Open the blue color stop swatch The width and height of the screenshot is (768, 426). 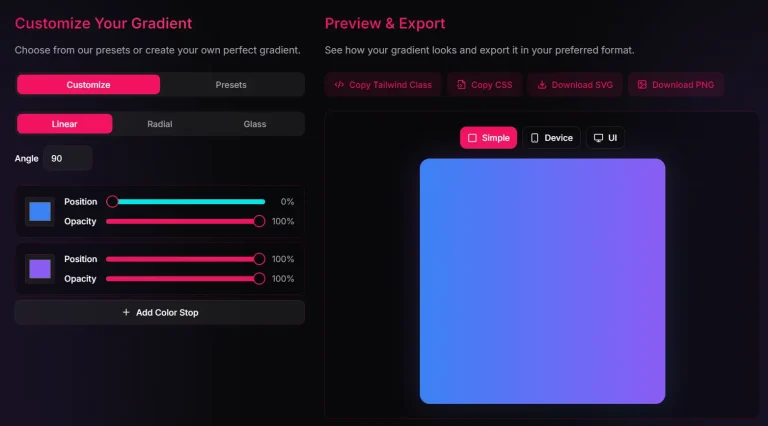coord(40,211)
